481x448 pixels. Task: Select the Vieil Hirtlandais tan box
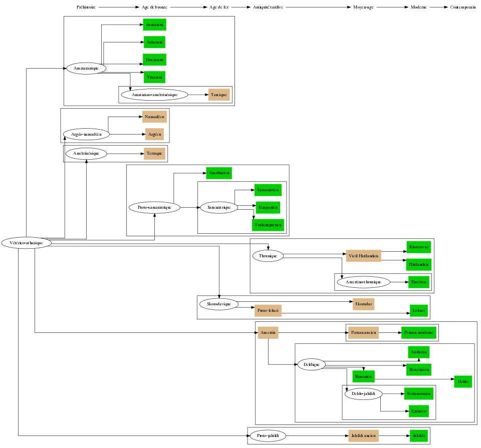(x=363, y=256)
